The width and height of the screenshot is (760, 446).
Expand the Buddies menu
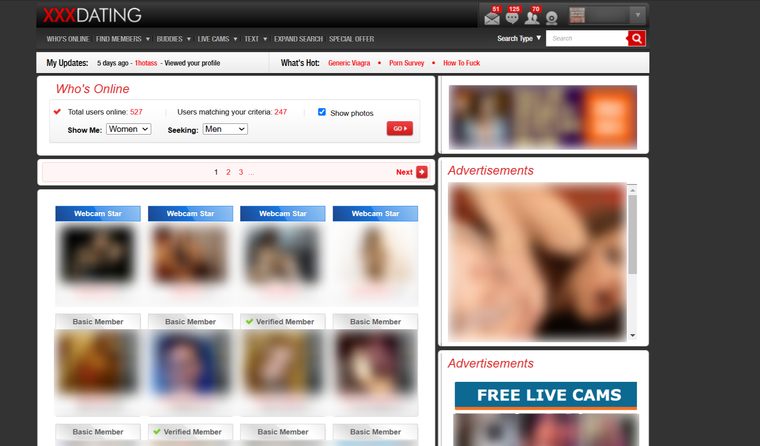click(x=174, y=39)
